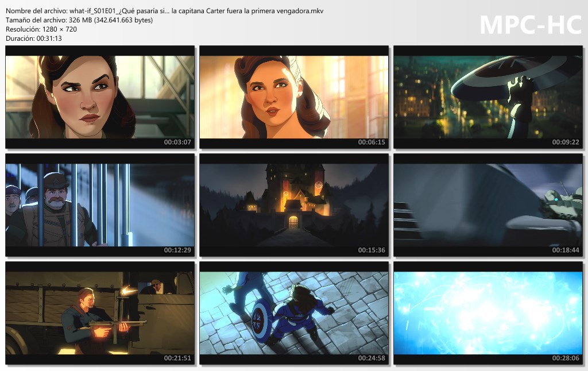Select the castle thumbnail at 00:15:36
The height and width of the screenshot is (371, 588).
[294, 205]
